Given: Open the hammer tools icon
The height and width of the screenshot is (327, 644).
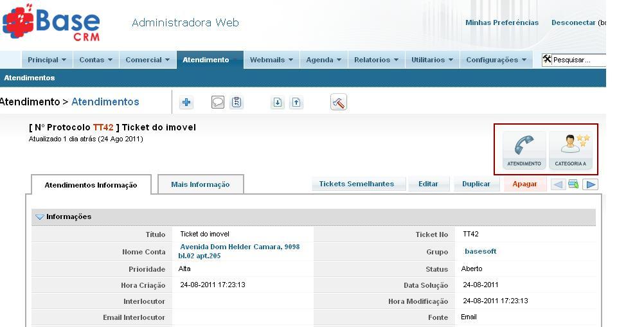Looking at the screenshot, I should tap(339, 102).
